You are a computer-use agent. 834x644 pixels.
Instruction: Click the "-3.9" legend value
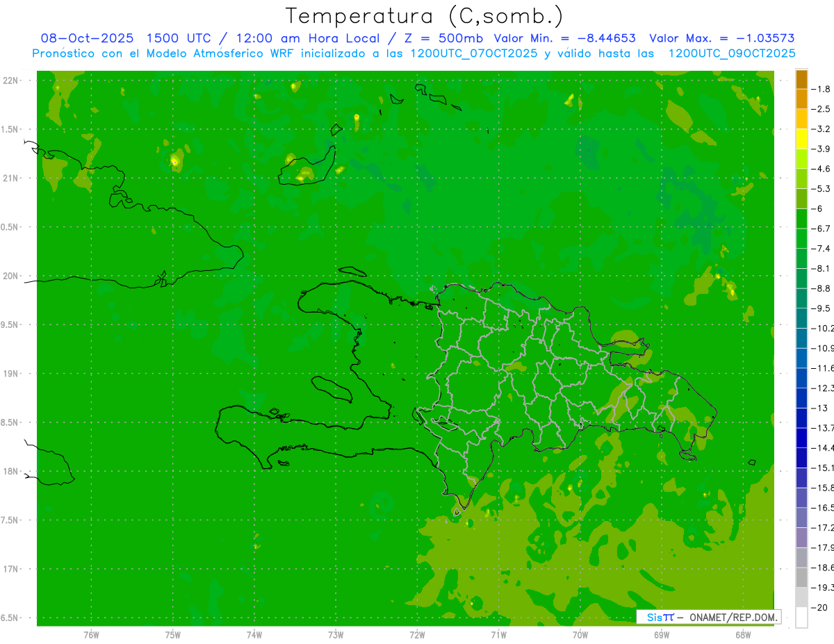821,149
